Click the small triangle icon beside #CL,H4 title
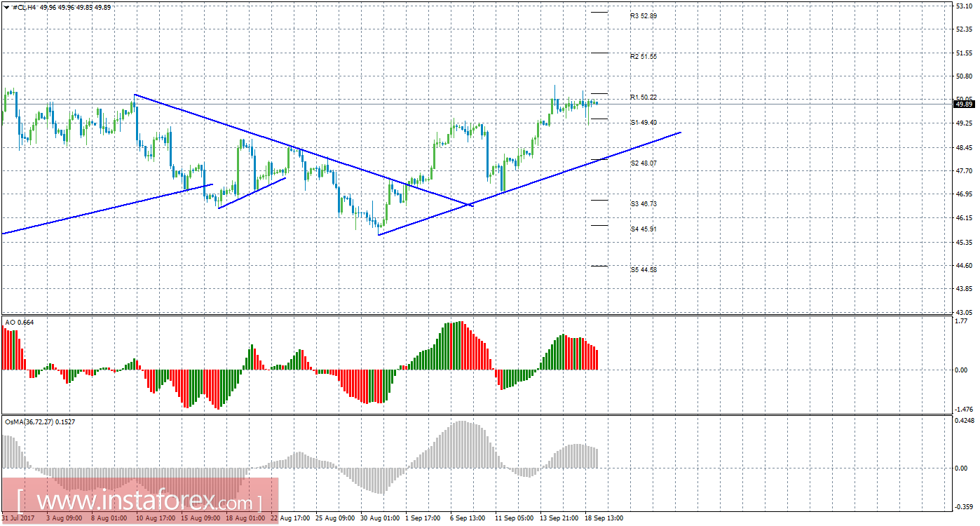The height and width of the screenshot is (526, 980). 7,6
